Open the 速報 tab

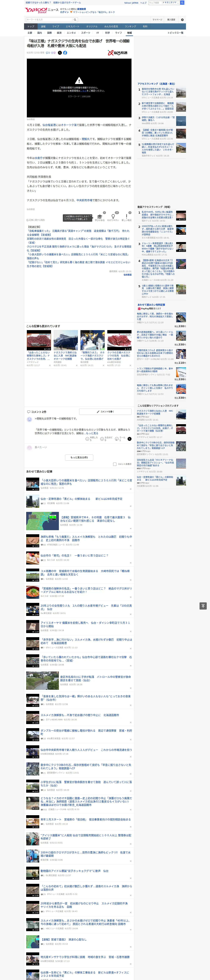point(43,27)
